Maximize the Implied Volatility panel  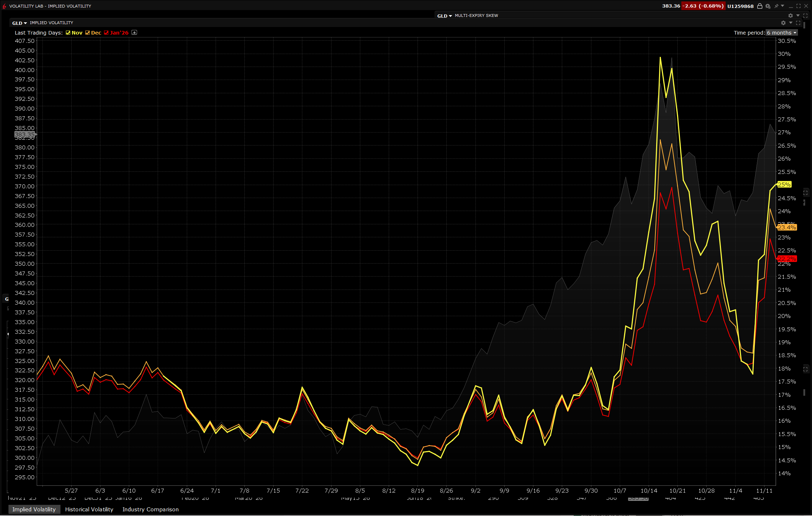pos(798,23)
